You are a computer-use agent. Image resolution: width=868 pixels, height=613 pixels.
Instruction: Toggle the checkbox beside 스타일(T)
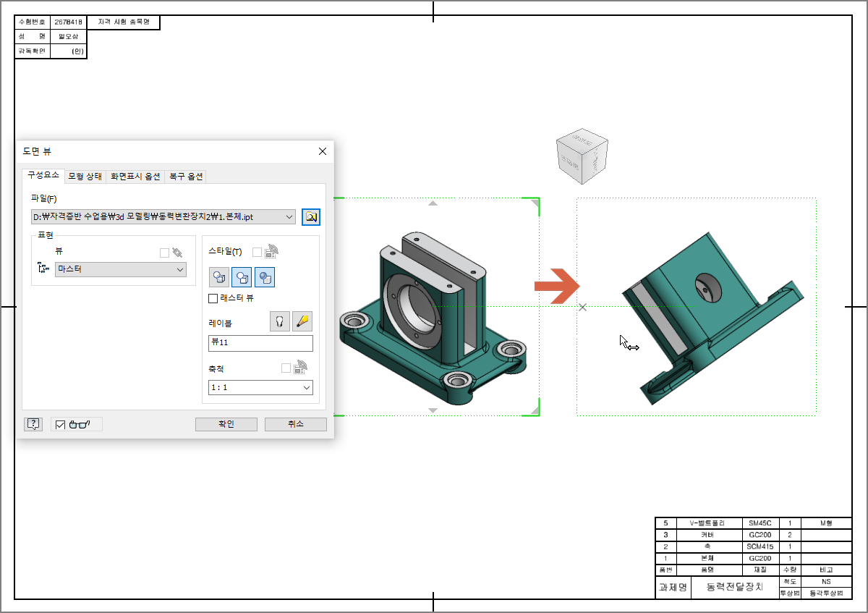click(257, 252)
